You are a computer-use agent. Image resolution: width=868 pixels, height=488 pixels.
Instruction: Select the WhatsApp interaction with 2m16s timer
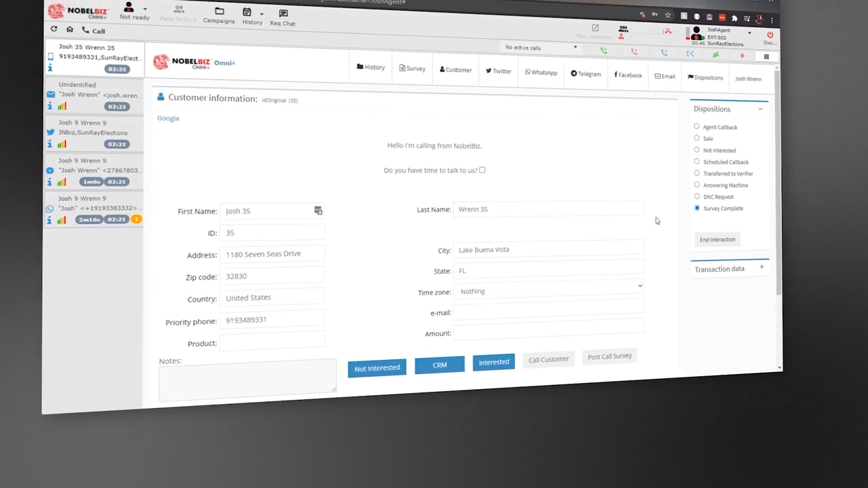pyautogui.click(x=93, y=209)
